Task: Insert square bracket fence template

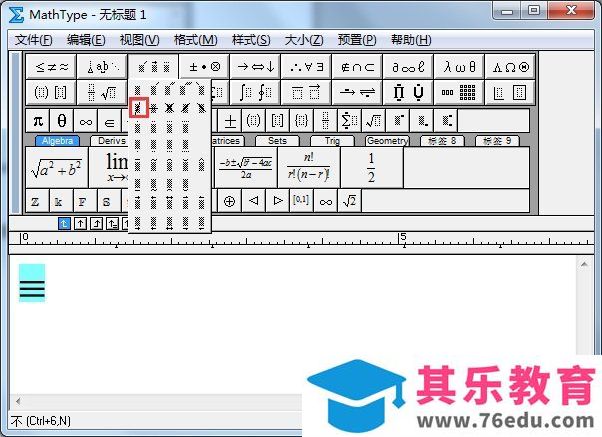Action: 278,121
